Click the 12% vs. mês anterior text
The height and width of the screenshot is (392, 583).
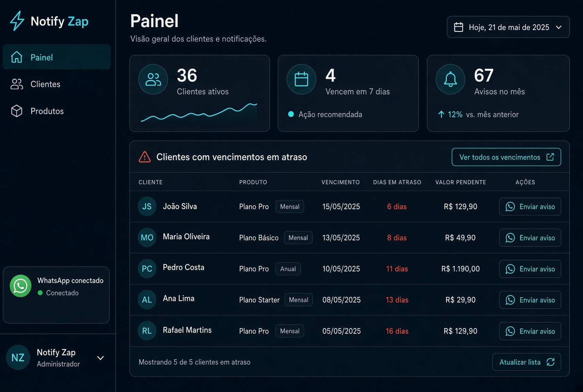[x=478, y=114]
